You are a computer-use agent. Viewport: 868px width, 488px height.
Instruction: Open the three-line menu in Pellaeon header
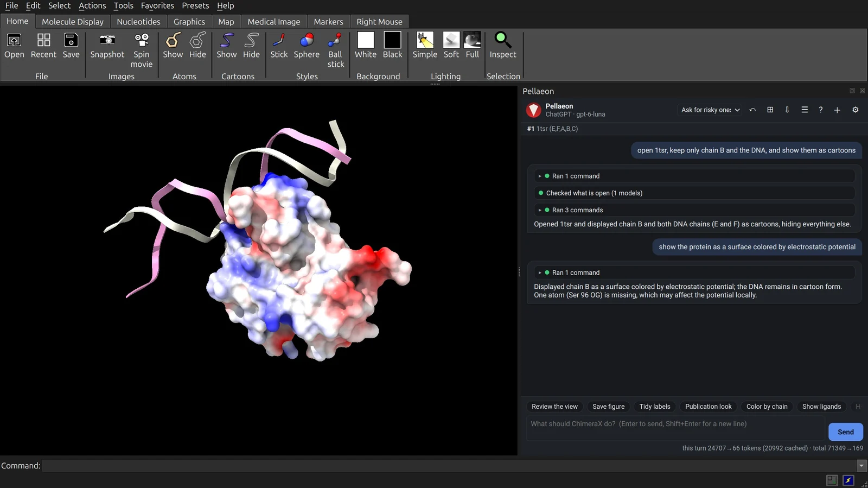pyautogui.click(x=805, y=110)
